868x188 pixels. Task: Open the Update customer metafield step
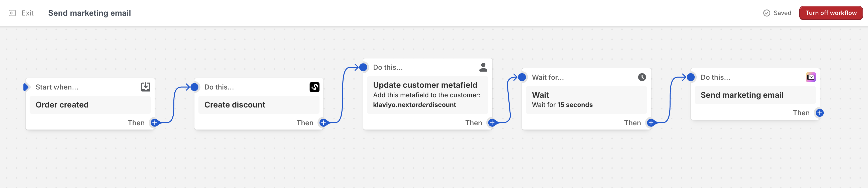(427, 94)
